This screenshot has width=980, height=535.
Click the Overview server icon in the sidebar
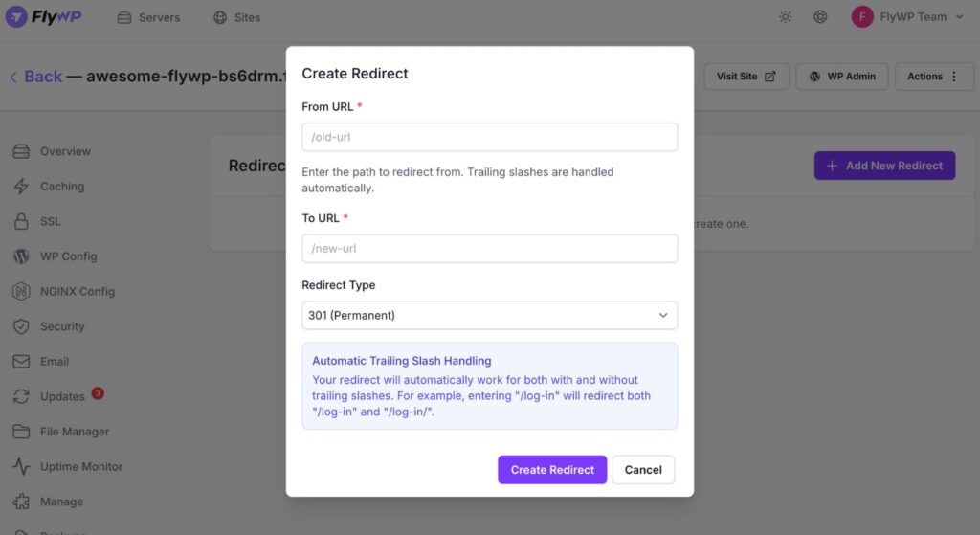(21, 151)
